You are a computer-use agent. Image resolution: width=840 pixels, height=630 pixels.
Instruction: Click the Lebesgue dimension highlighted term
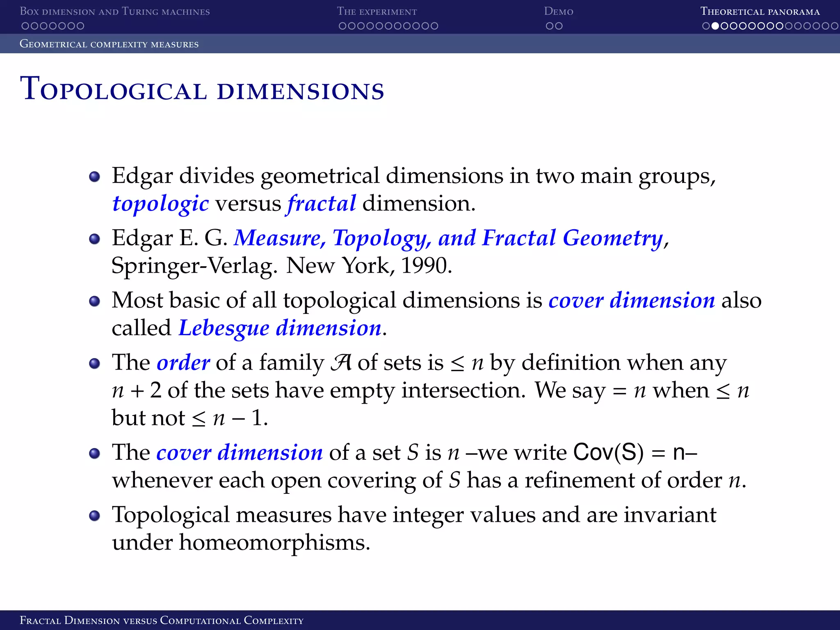click(x=280, y=328)
